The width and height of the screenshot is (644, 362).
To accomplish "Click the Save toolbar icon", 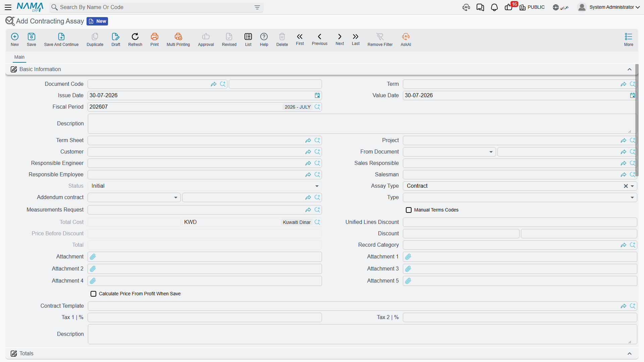I will click(x=32, y=37).
